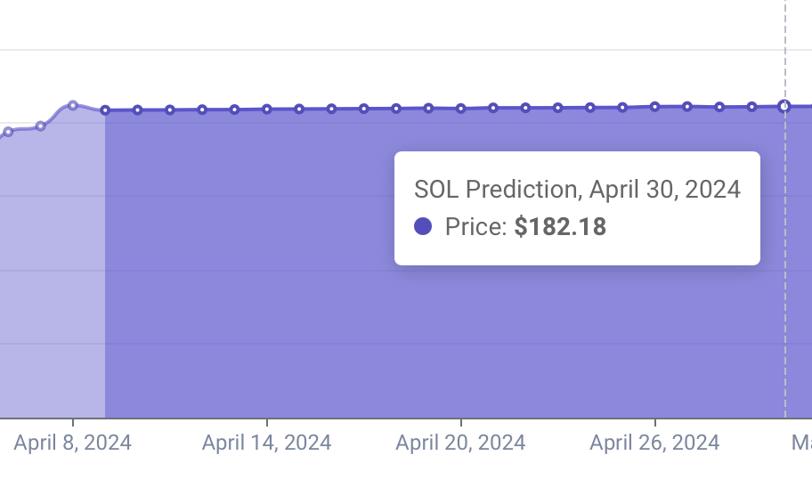Click the data point above April 20
Image resolution: width=812 pixels, height=504 pixels.
(x=461, y=109)
